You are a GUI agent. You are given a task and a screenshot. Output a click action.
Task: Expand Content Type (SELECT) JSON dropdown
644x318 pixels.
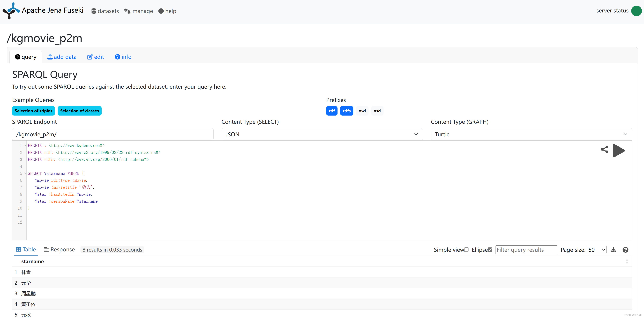coord(322,134)
